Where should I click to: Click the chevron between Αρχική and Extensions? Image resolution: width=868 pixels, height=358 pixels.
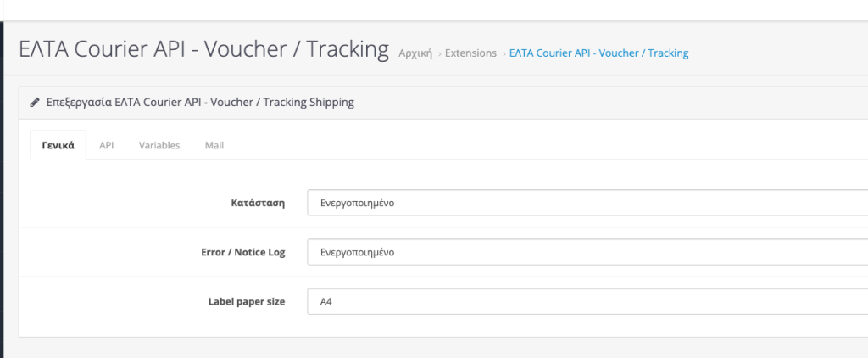[x=440, y=53]
